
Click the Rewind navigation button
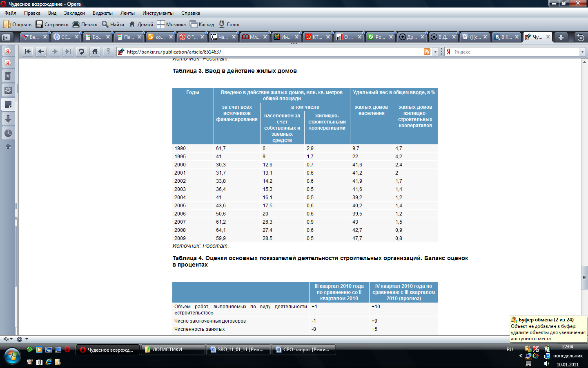point(27,52)
